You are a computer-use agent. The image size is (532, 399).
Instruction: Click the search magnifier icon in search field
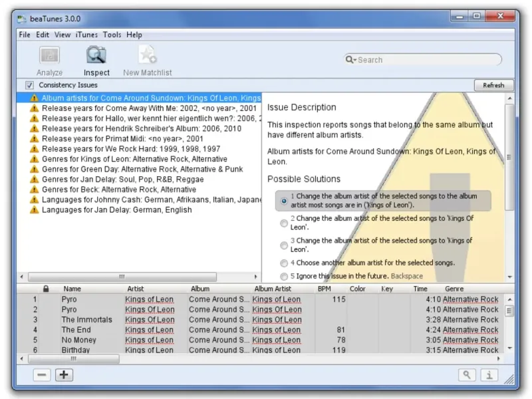tap(350, 60)
